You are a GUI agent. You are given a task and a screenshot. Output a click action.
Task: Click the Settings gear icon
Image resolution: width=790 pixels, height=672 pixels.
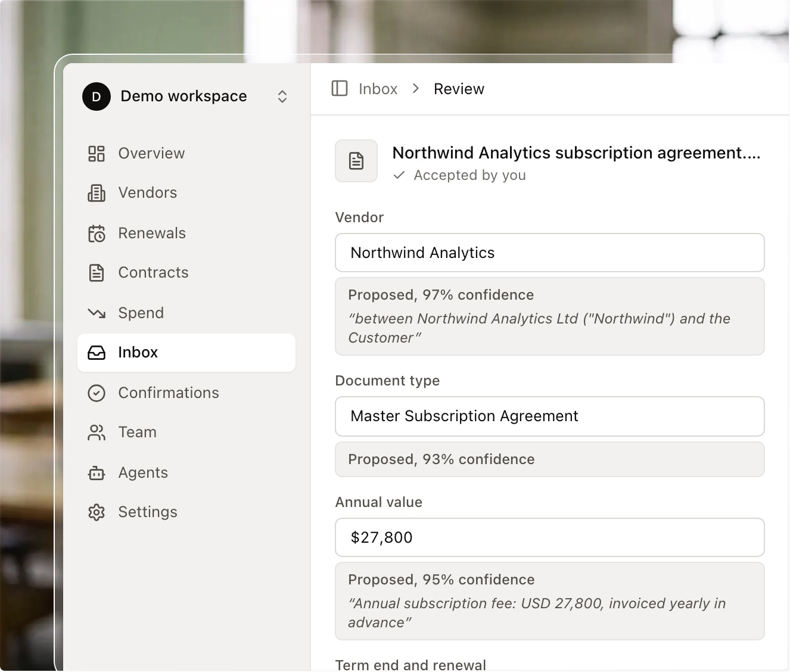(x=97, y=512)
